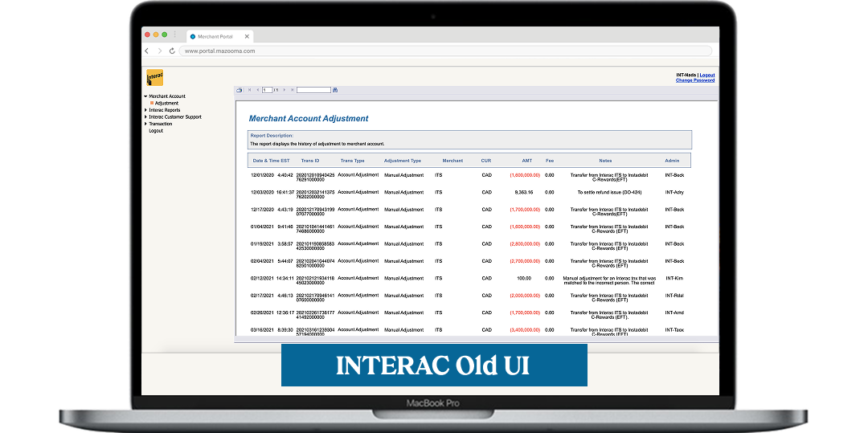The image size is (868, 433).
Task: Open the Change Password link
Action: (x=694, y=80)
